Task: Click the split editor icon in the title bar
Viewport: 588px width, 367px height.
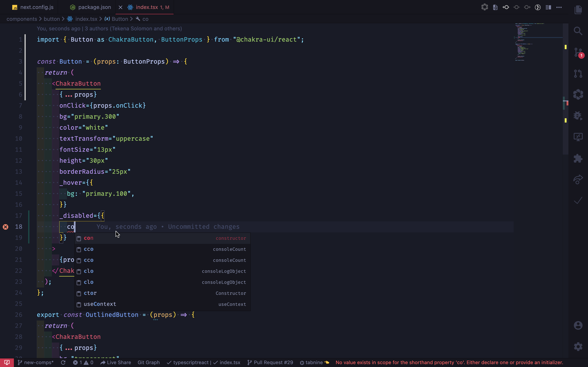Action: click(548, 7)
